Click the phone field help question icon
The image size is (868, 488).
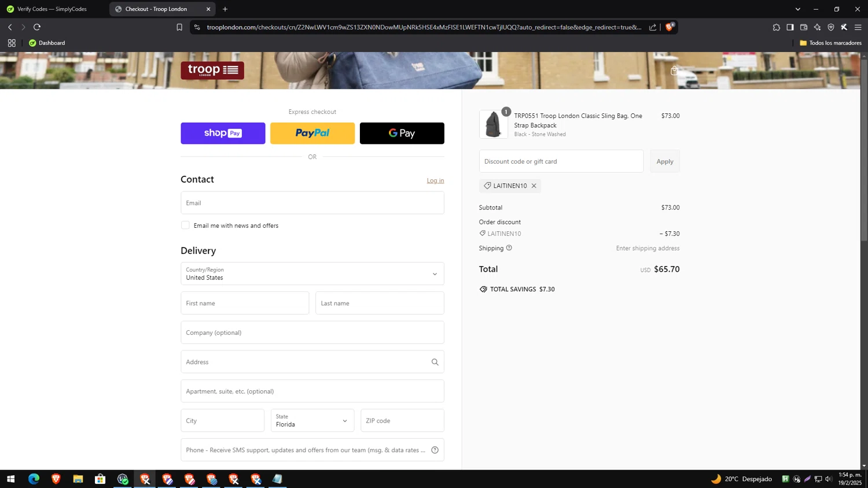pos(435,450)
